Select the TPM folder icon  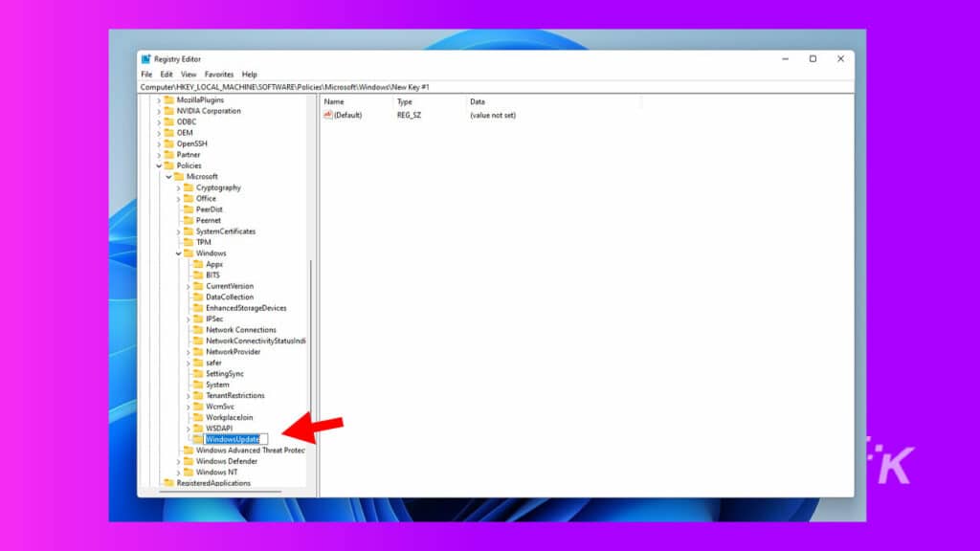click(x=189, y=242)
